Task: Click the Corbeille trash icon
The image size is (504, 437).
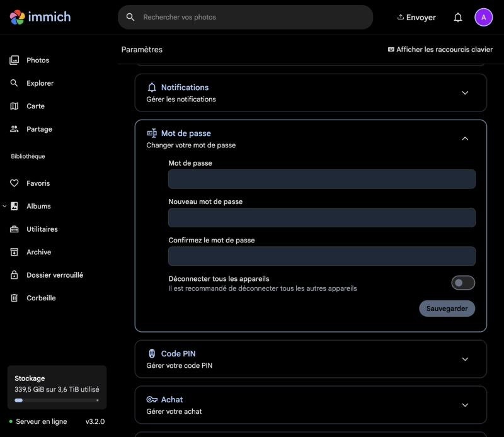Action: [14, 298]
